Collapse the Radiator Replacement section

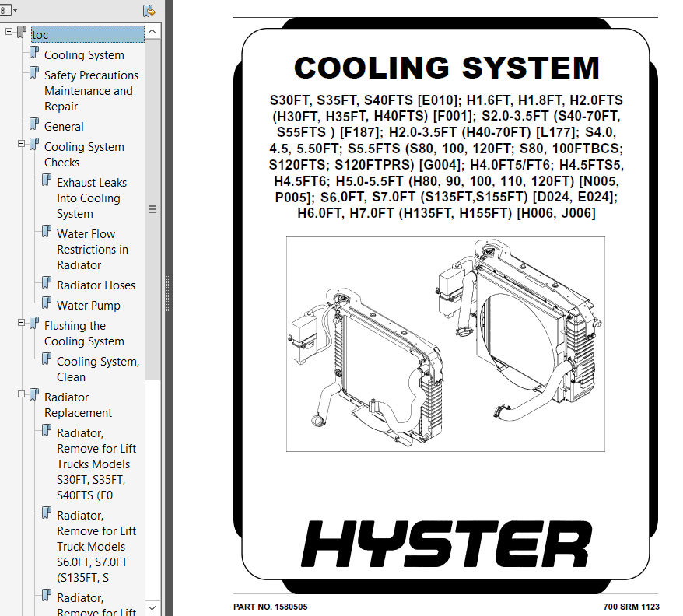pos(21,394)
